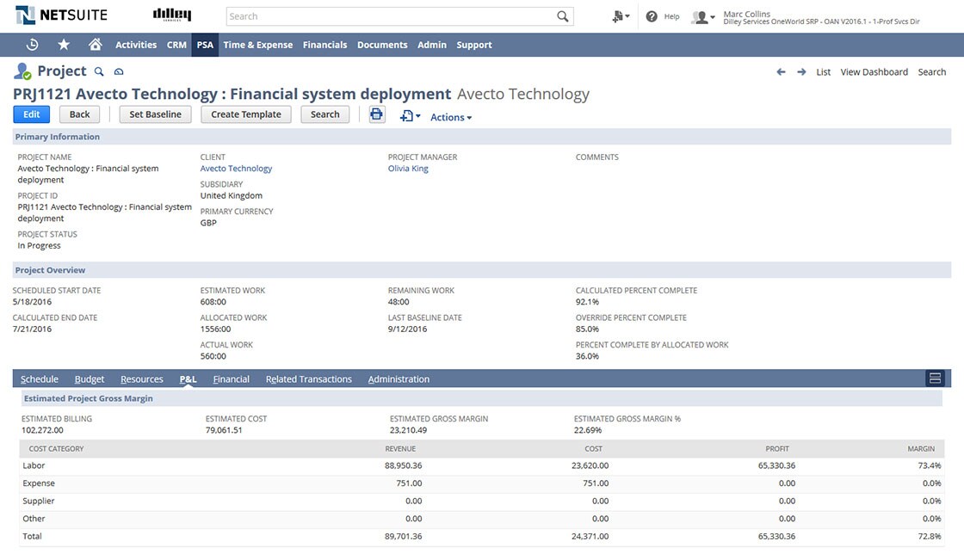Image resolution: width=964 pixels, height=560 pixels.
Task: Open the user role menu avatar
Action: coord(702,17)
